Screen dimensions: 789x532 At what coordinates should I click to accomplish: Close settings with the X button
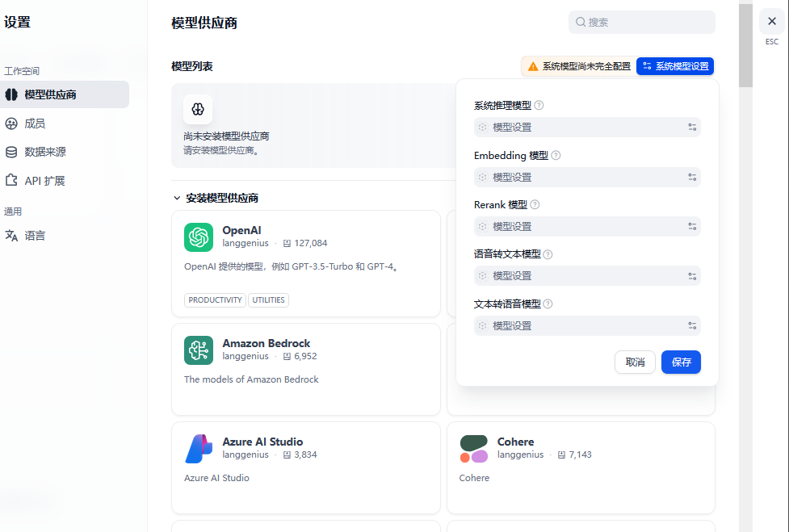point(772,21)
